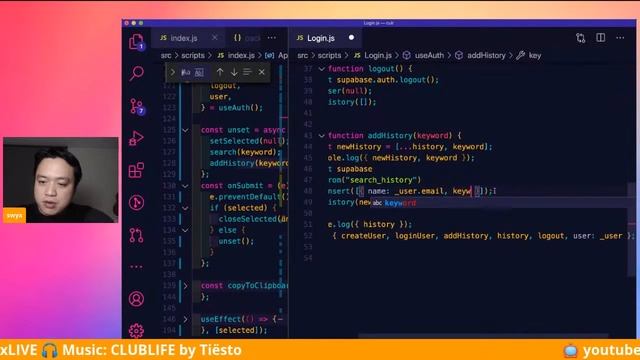Viewport: 640px width, 360px height.
Task: Collapse const onSubmit fold arrow
Action: coord(185,186)
